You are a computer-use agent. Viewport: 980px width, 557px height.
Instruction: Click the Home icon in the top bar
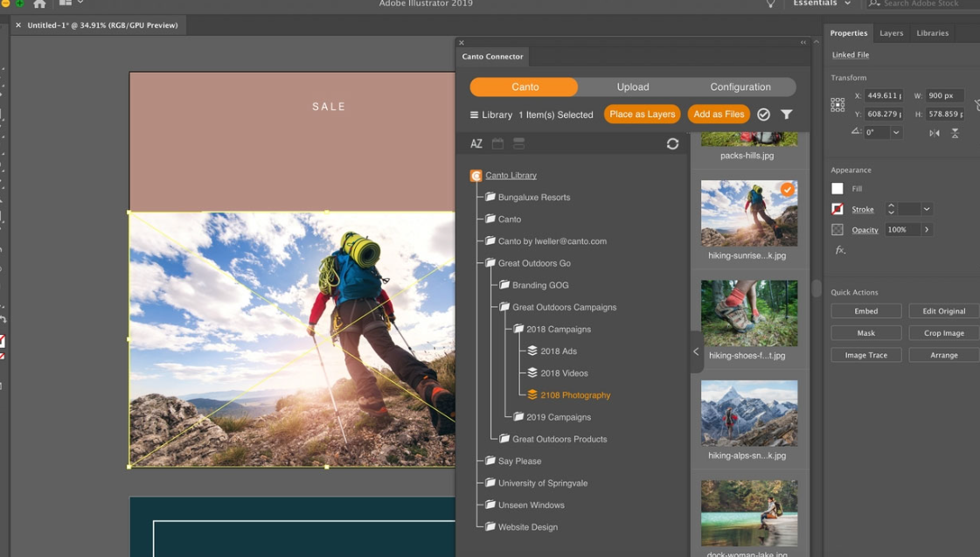39,3
